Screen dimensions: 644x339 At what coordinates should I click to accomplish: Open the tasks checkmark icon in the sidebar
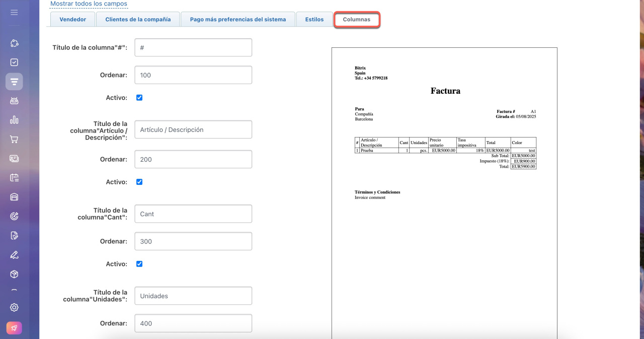14,62
